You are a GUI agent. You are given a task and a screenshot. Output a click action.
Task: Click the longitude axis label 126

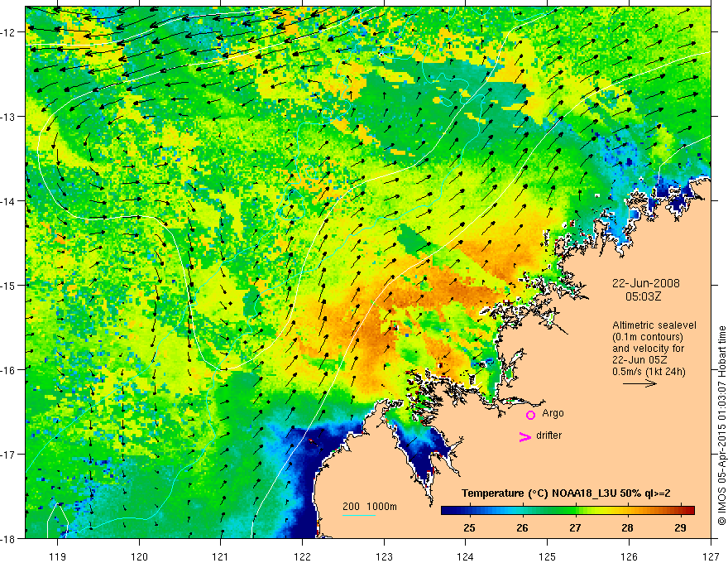629,556
